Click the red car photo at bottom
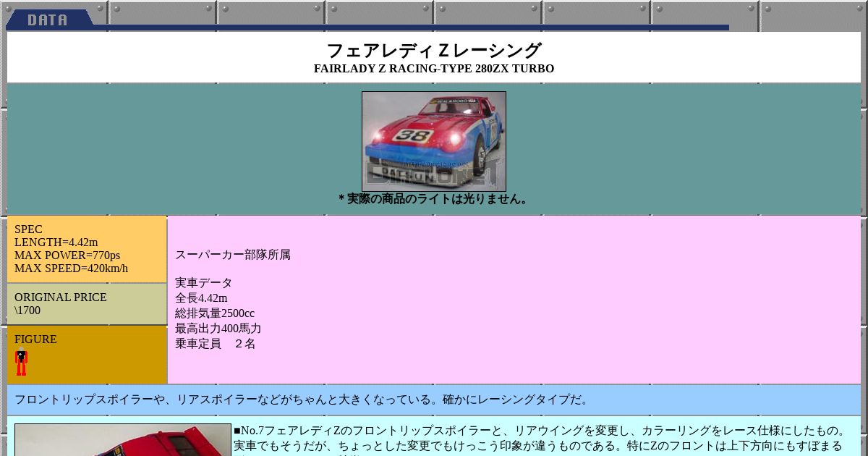 coord(123,440)
